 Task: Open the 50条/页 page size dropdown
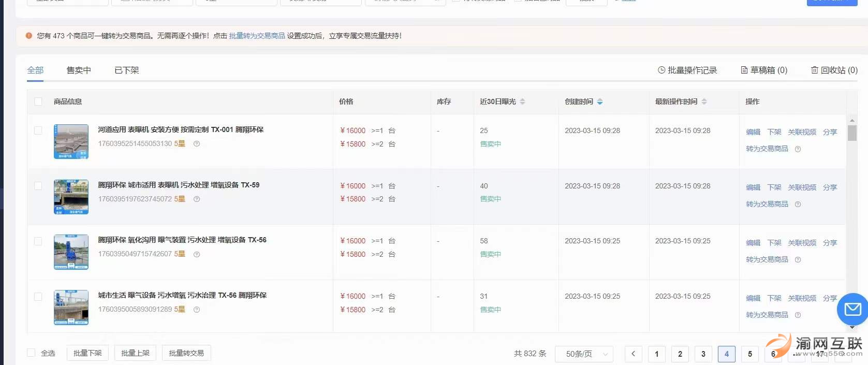coord(584,354)
